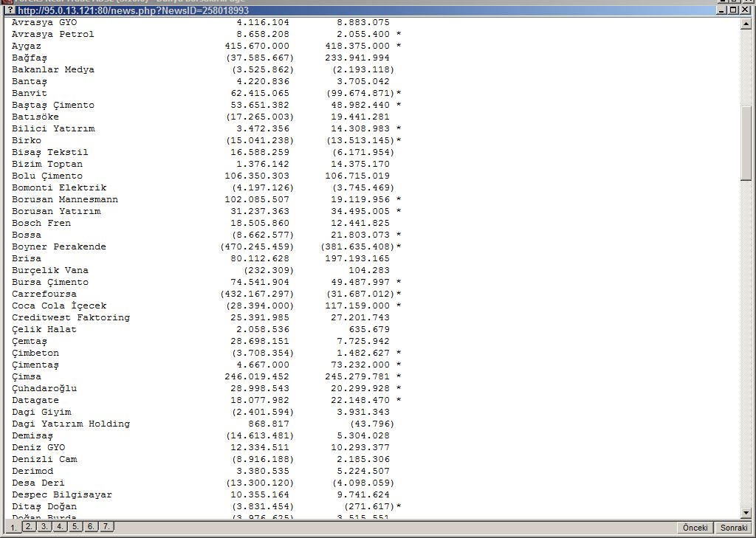Screen dimensions: 756x538
Task: Select the Bossa row name
Action: pyautogui.click(x=27, y=235)
